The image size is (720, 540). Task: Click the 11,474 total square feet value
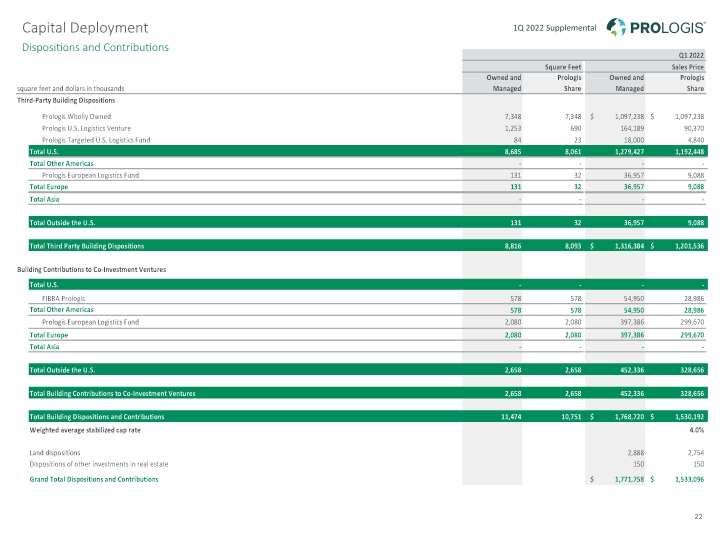[x=511, y=417]
